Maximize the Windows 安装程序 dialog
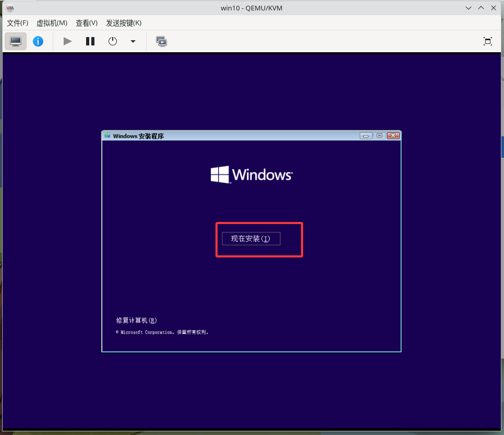The height and width of the screenshot is (435, 504). coord(379,136)
